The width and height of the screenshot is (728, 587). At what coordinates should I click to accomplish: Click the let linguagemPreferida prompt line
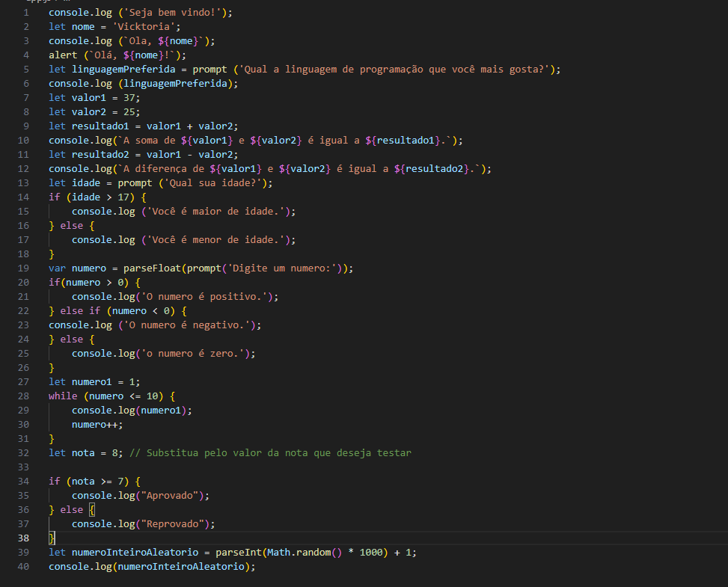pyautogui.click(x=305, y=70)
